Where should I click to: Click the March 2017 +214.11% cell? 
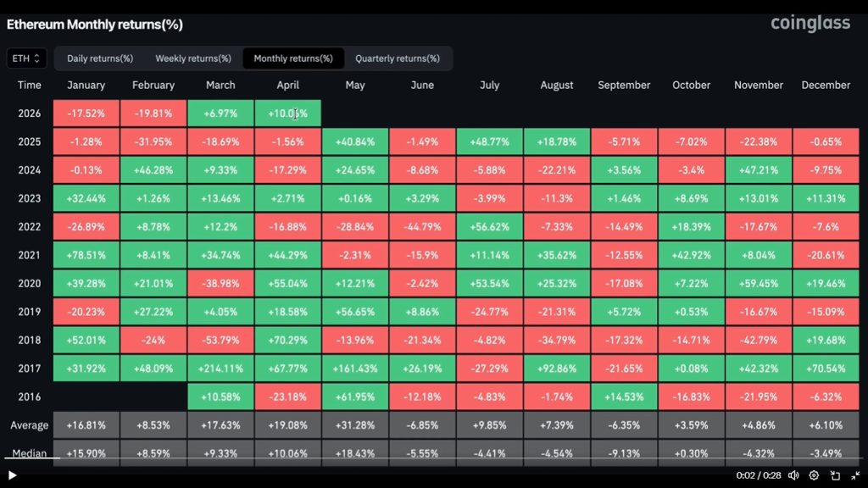point(220,368)
